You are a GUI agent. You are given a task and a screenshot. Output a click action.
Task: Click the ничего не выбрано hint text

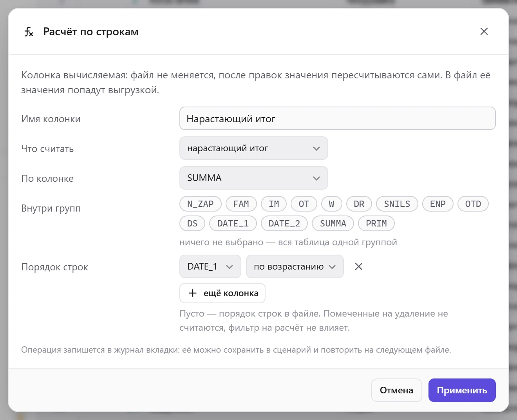click(288, 242)
